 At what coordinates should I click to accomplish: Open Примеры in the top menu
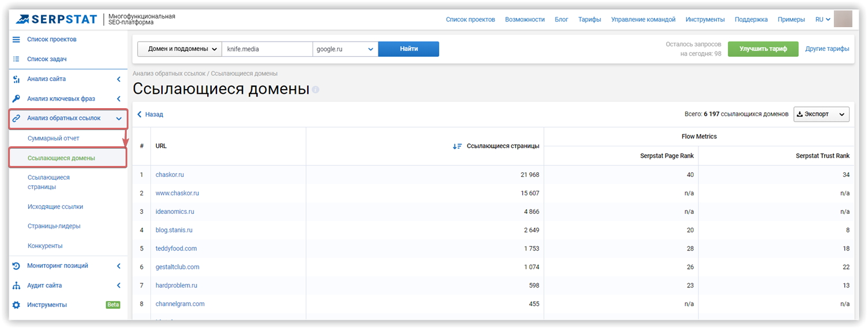point(791,19)
